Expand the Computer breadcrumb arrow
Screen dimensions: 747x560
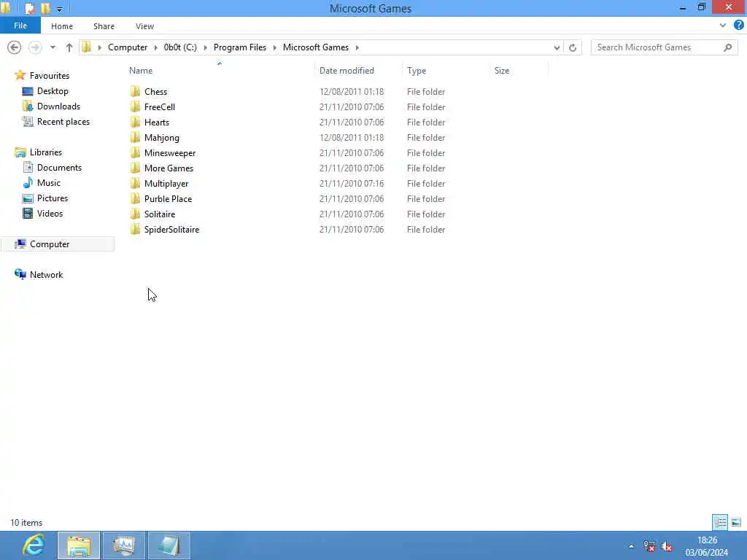click(155, 47)
